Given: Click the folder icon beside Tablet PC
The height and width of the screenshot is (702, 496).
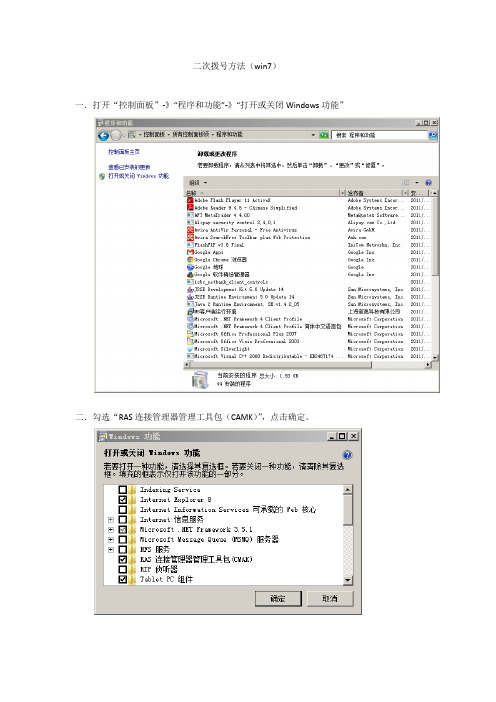Looking at the screenshot, I should pos(133,579).
